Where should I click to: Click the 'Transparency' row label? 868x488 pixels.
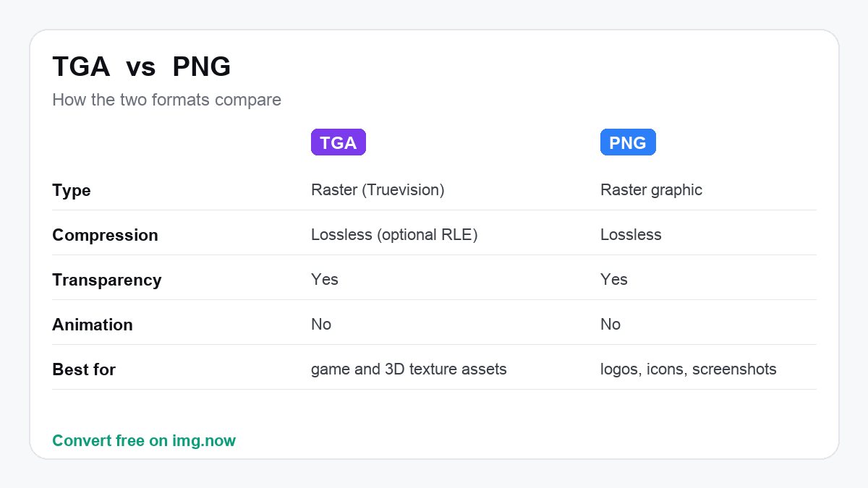(x=107, y=281)
